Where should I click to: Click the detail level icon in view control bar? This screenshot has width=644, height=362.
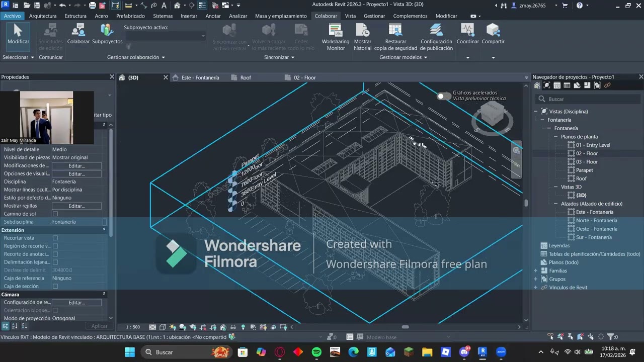(x=152, y=327)
